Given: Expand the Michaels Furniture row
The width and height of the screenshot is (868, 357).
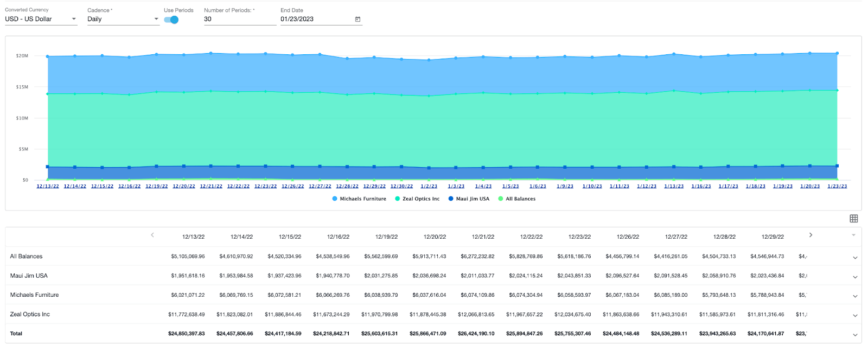Looking at the screenshot, I should 855,296.
